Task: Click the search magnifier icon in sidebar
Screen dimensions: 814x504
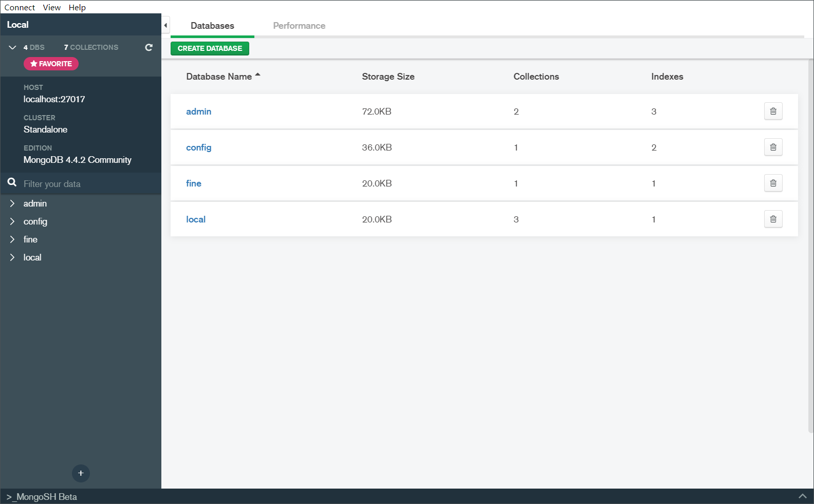Action: (12, 182)
